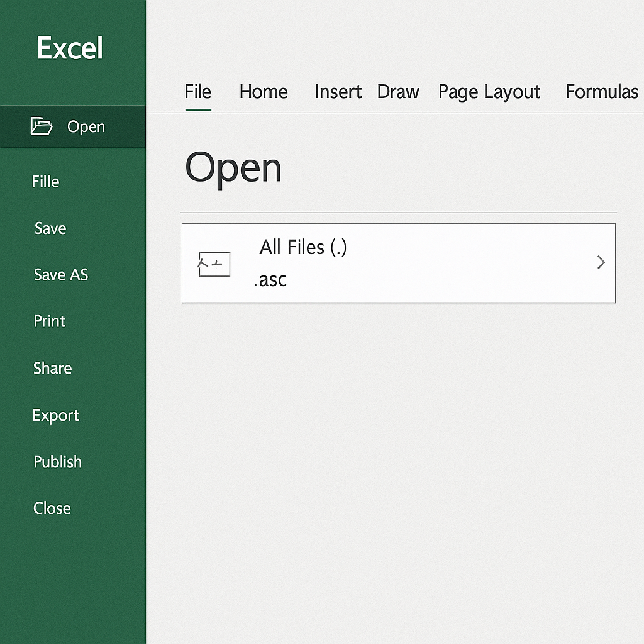Expand the All Files chevron arrow
The image size is (644, 644).
(601, 262)
